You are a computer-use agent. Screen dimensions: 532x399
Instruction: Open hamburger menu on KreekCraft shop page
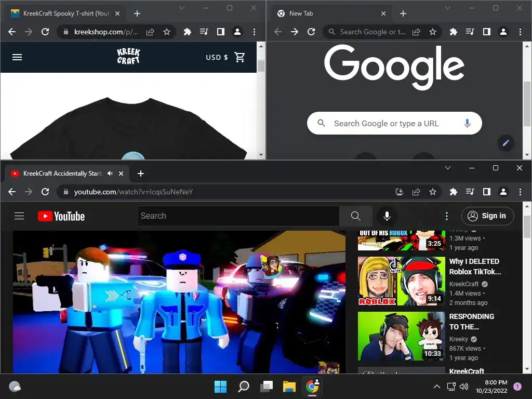click(17, 57)
